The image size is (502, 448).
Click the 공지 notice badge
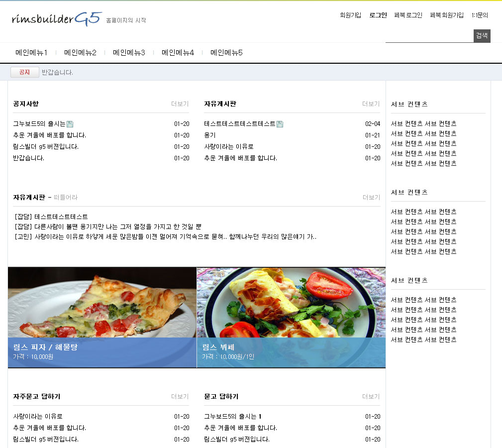point(24,73)
